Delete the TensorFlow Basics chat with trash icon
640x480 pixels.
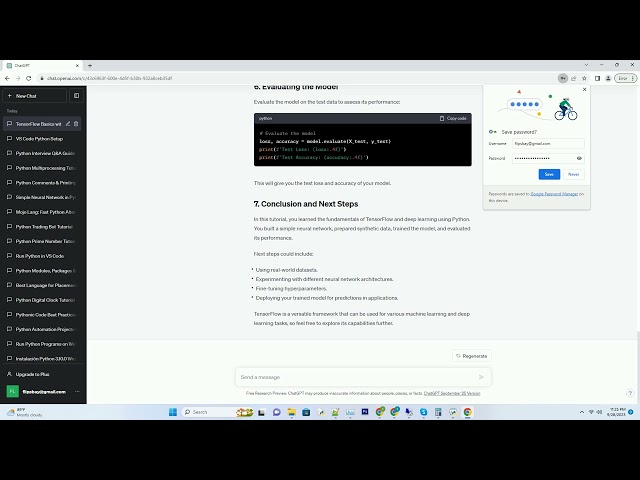pos(76,124)
